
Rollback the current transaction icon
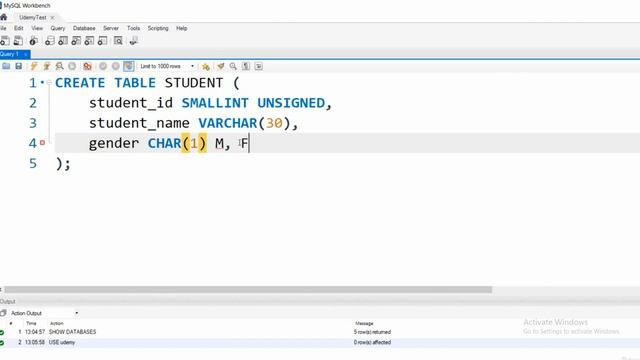(116, 66)
